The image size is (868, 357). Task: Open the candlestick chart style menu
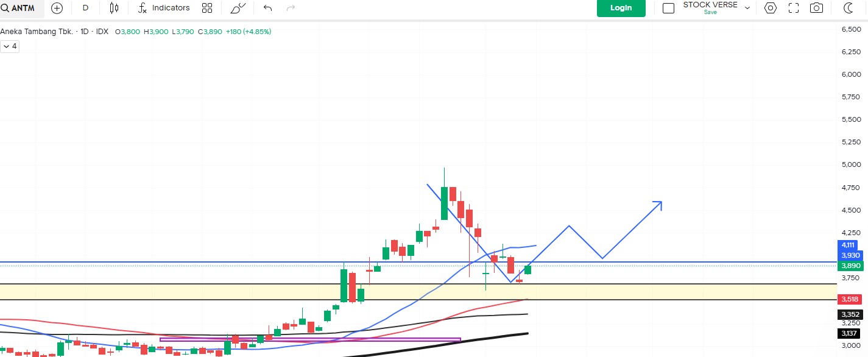[114, 8]
